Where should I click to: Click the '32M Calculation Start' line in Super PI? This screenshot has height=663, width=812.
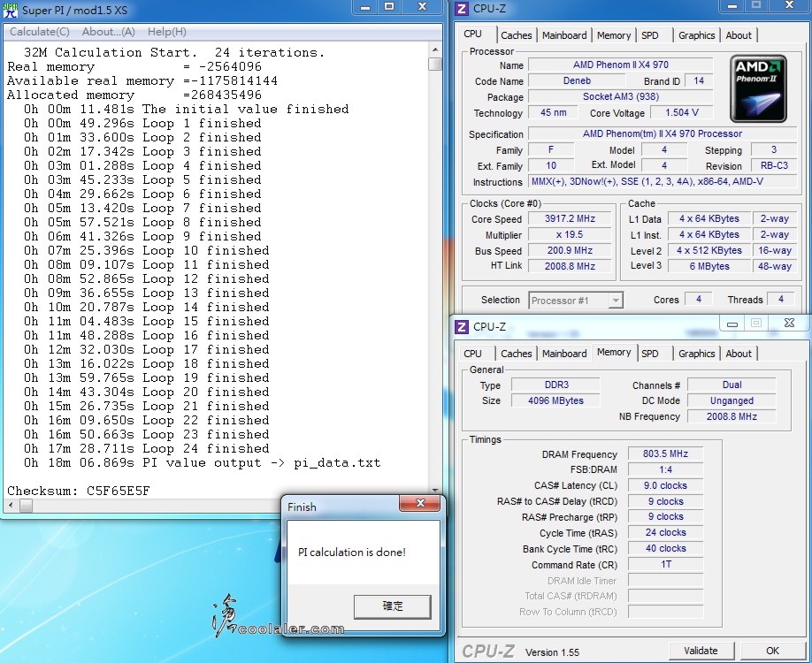(x=174, y=52)
